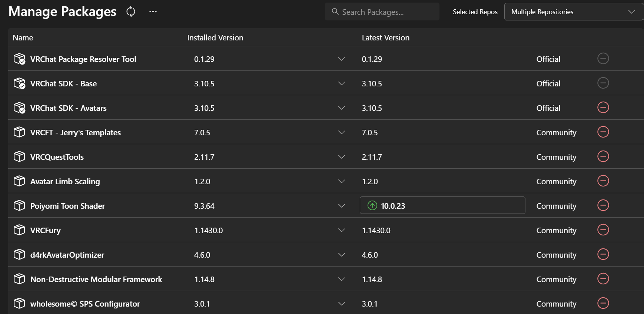Screen dimensions: 644x314
Task: Remove VRCFT - Jerry's Templates package
Action: 603,132
